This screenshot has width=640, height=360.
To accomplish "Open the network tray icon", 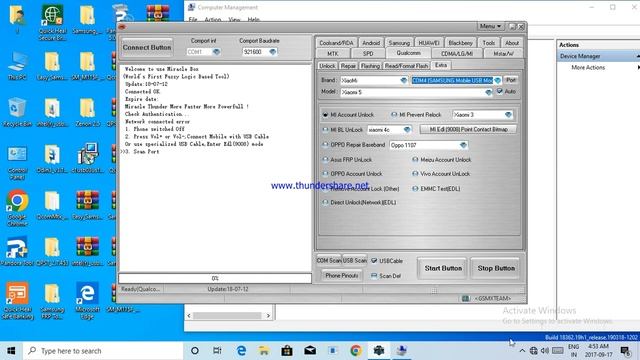I will coord(533,351).
